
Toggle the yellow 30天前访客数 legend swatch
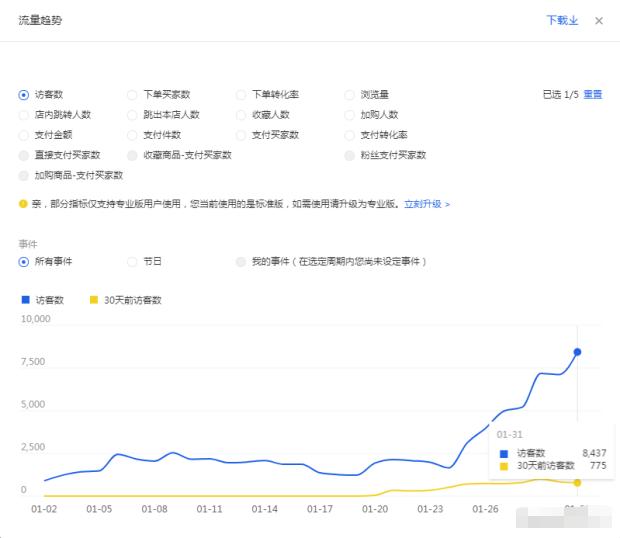click(x=94, y=300)
